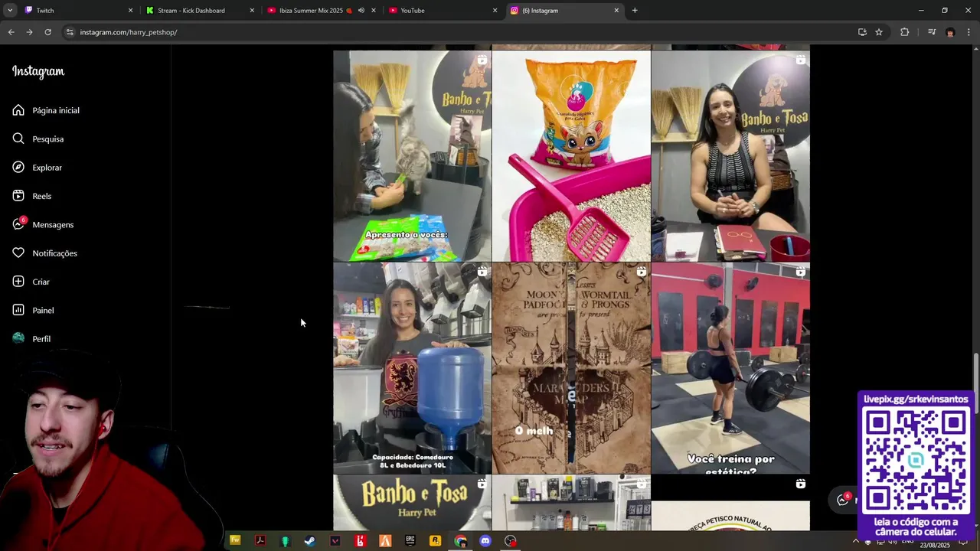The width and height of the screenshot is (980, 551).
Task: View site information icon in address bar
Action: (70, 32)
